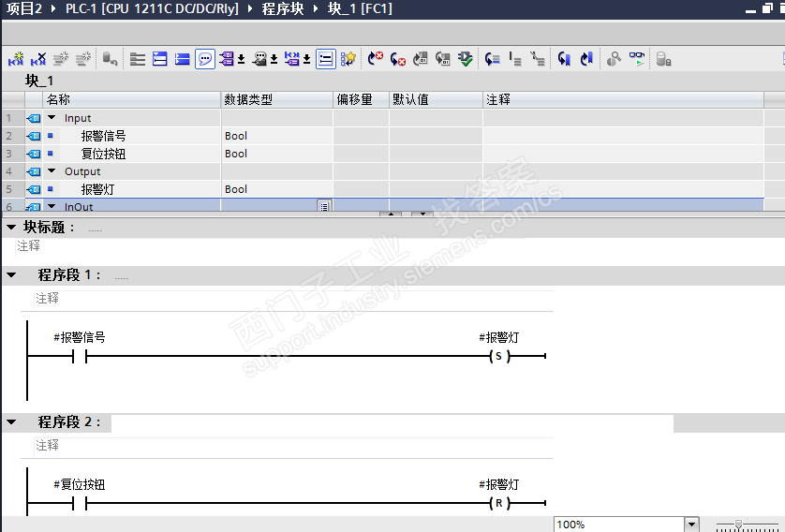Select the 报警灯 row name cell
Image resolution: width=785 pixels, height=532 pixels.
click(x=140, y=189)
